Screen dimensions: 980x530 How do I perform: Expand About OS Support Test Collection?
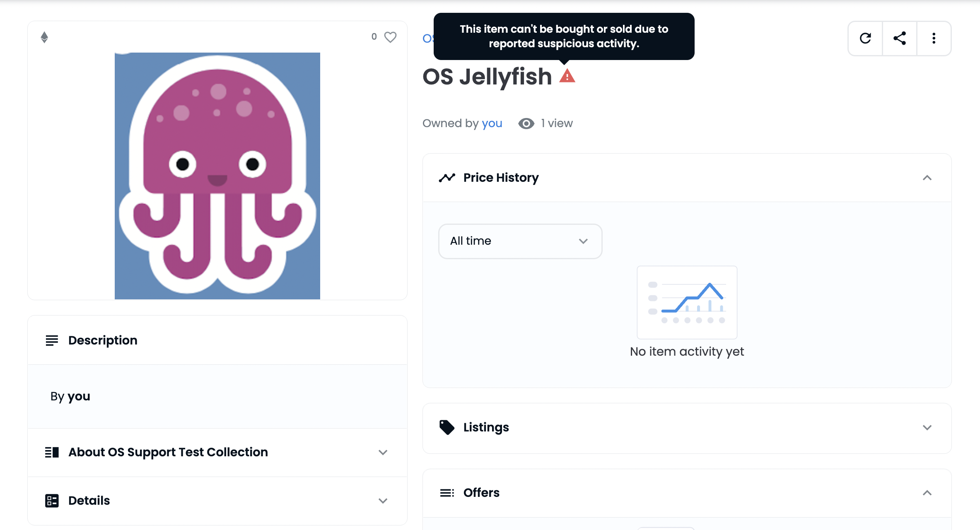pyautogui.click(x=383, y=452)
